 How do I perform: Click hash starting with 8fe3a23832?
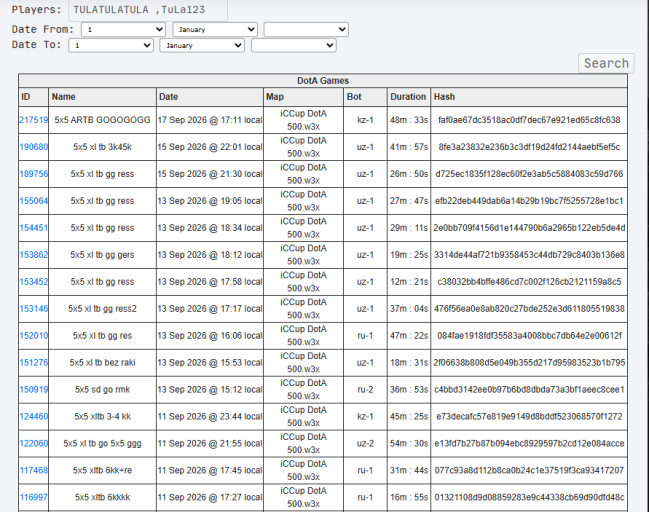coord(529,147)
